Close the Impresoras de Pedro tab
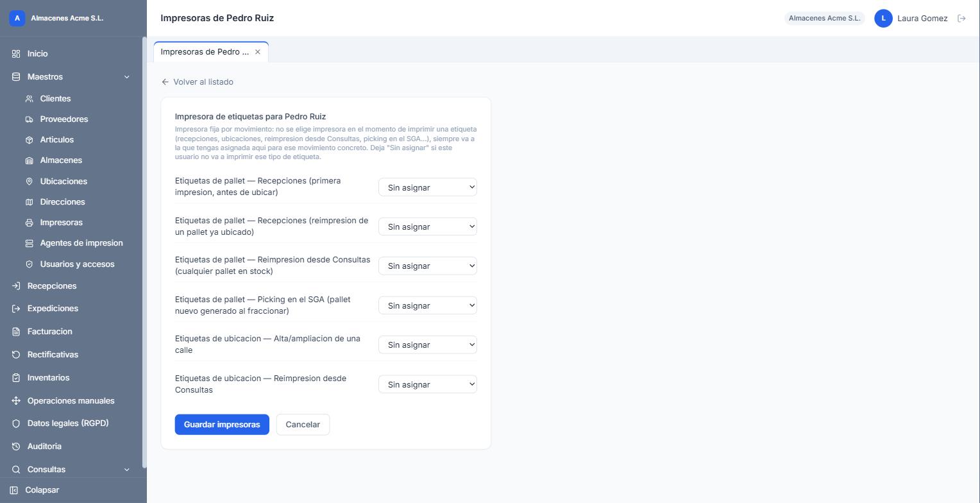This screenshot has height=503, width=980. pyautogui.click(x=258, y=52)
